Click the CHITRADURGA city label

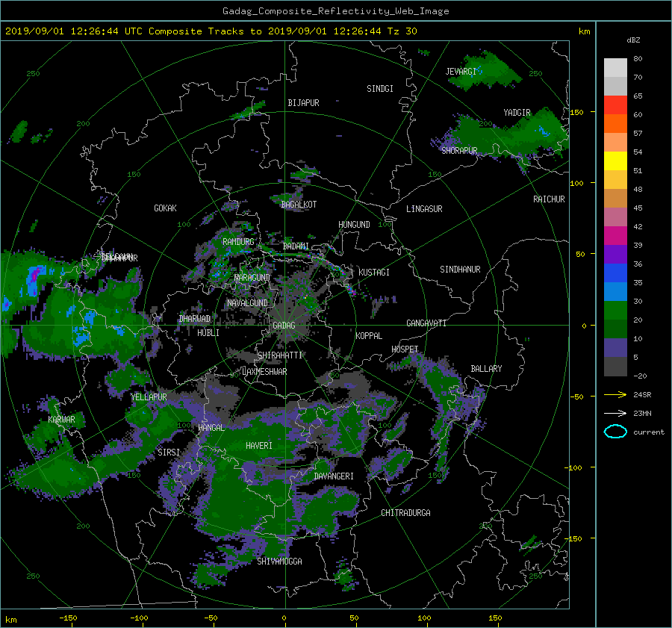click(405, 513)
